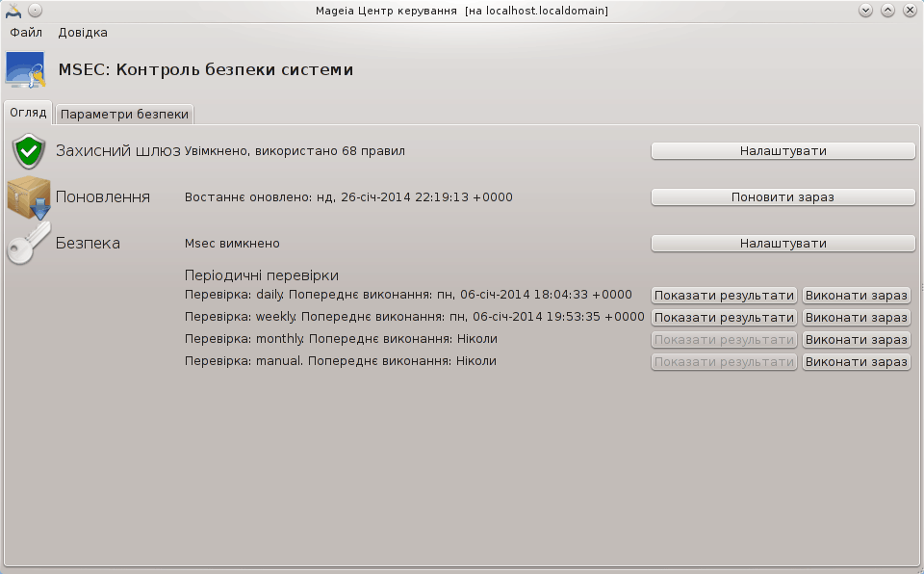The height and width of the screenshot is (574, 924).
Task: Click the green firewall shield icon
Action: pyautogui.click(x=28, y=151)
